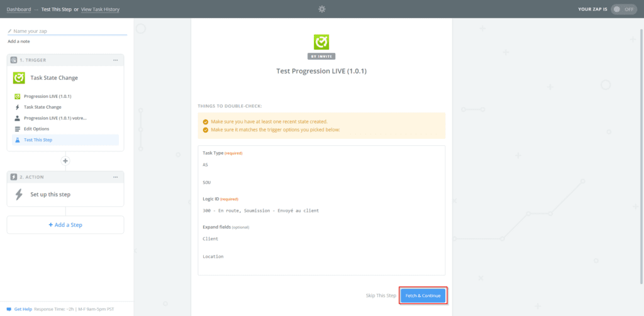Click the Logic ID value text
644x316 pixels.
pyautogui.click(x=261, y=211)
